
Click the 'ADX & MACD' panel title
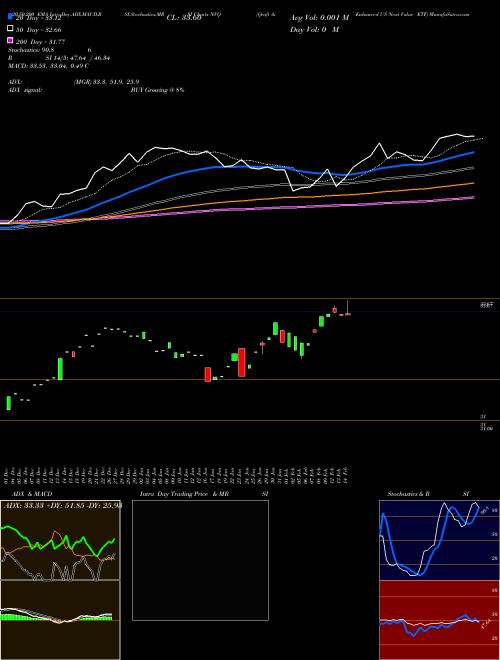[32, 494]
